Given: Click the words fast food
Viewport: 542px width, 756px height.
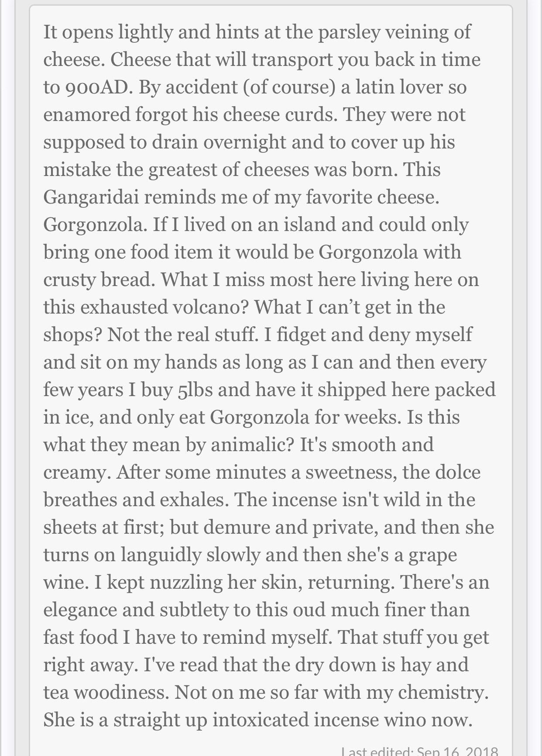Looking at the screenshot, I should [80, 637].
